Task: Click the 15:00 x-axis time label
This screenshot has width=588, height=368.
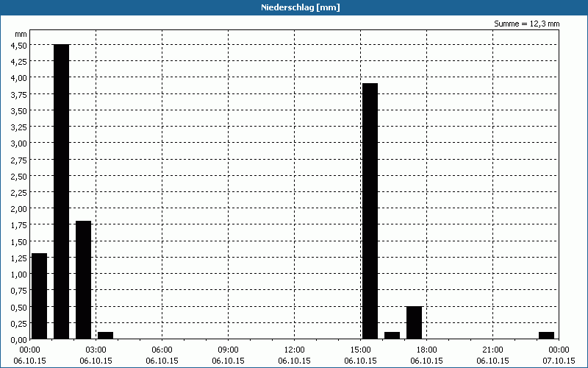Action: (360, 350)
